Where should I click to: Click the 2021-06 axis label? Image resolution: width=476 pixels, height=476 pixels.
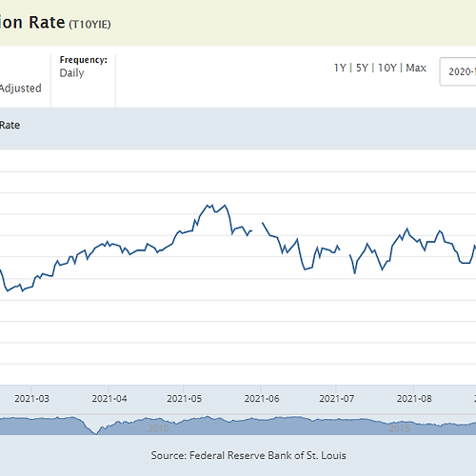(262, 399)
